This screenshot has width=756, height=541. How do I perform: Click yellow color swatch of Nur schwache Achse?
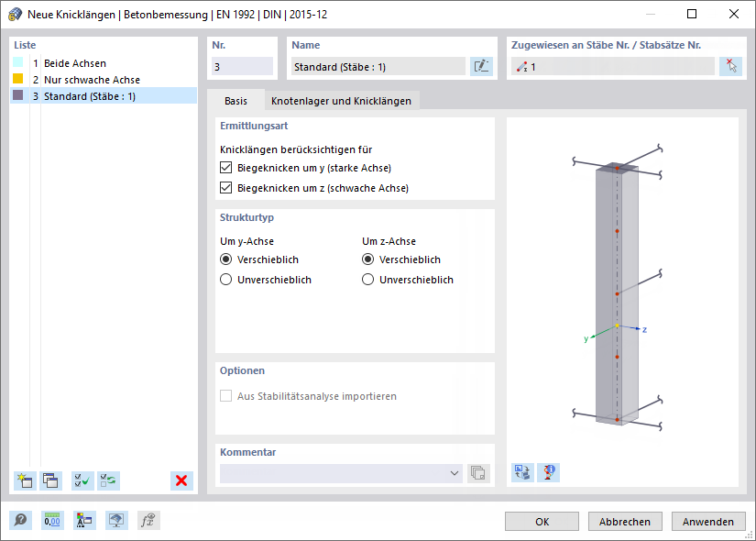pyautogui.click(x=17, y=78)
